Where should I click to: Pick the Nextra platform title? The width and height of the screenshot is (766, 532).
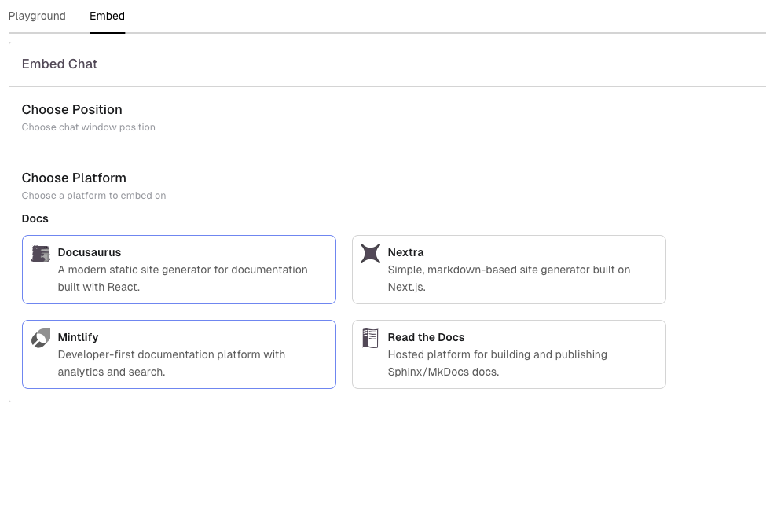tap(405, 252)
